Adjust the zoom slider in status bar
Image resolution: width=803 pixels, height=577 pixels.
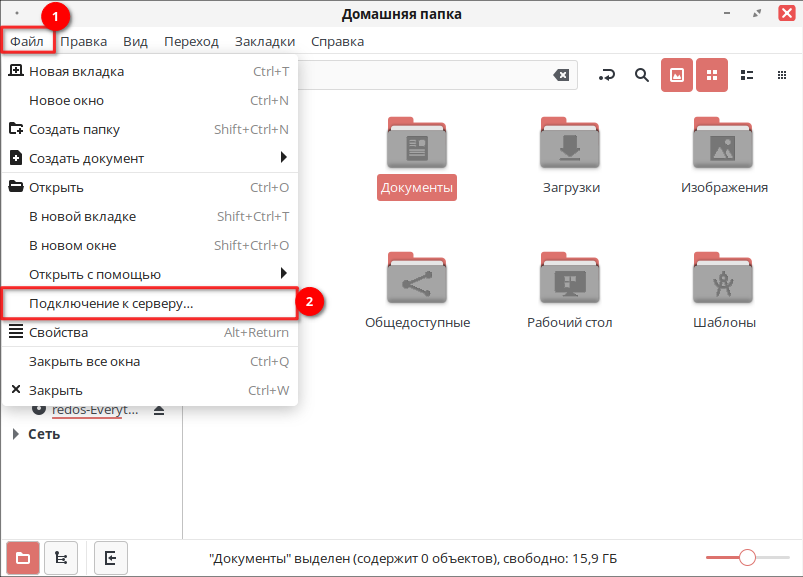[x=747, y=557]
